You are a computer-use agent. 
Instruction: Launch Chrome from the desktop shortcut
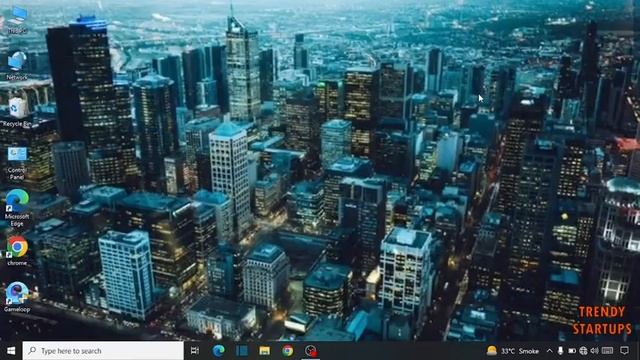coord(17,251)
